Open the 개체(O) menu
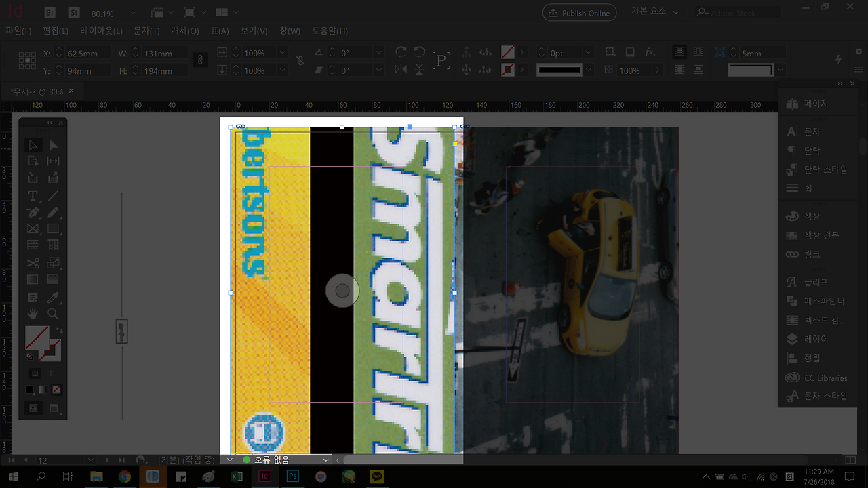 click(x=184, y=31)
